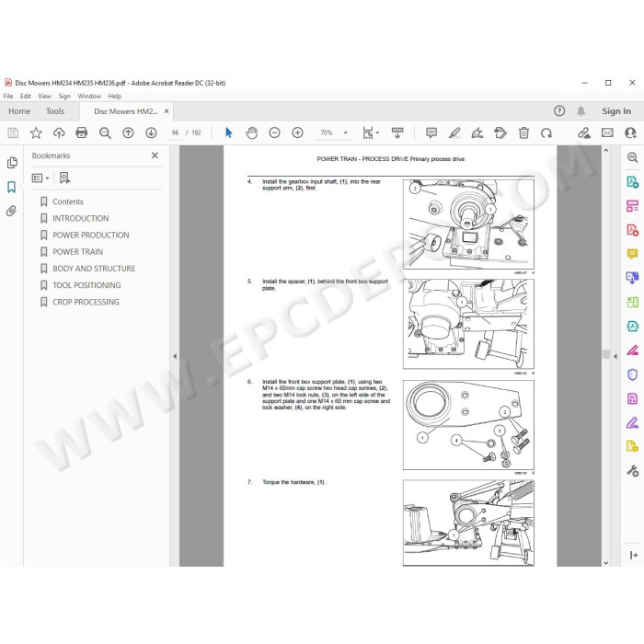The image size is (644, 644).
Task: Click the upload to cloud icon
Action: pyautogui.click(x=59, y=132)
